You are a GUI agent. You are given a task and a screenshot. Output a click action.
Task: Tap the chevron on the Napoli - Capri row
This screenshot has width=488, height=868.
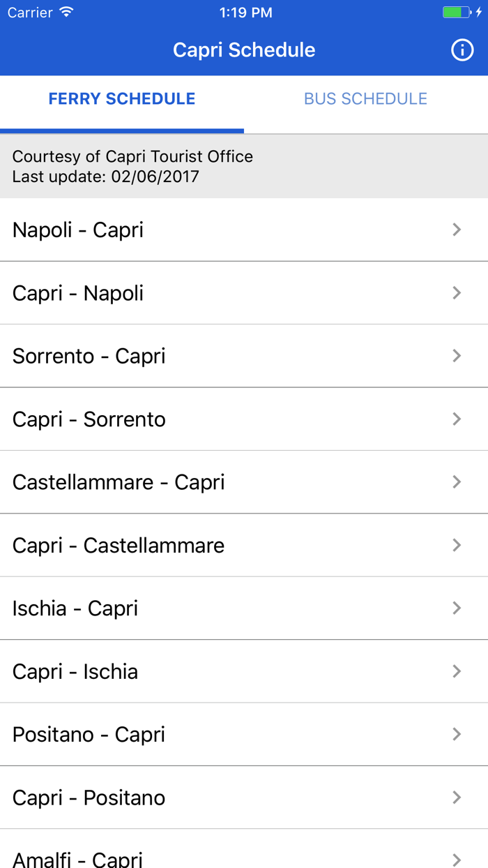tap(457, 230)
